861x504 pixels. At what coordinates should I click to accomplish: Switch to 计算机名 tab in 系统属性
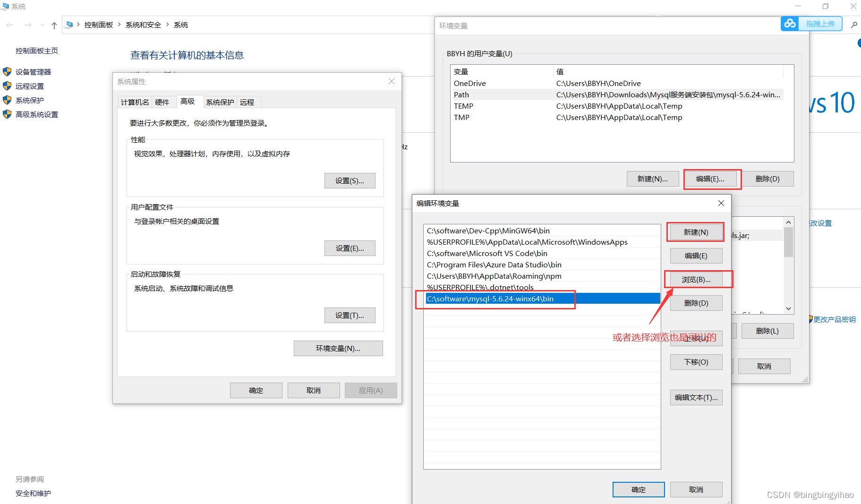135,102
